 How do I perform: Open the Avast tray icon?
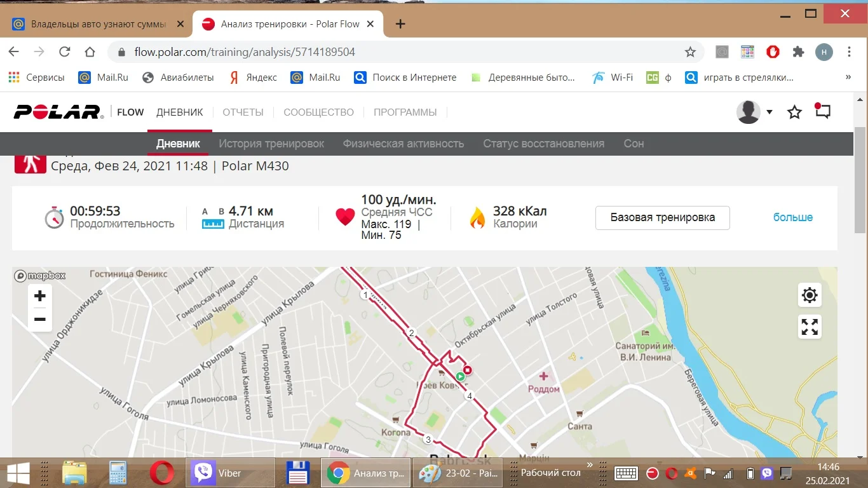(x=690, y=473)
